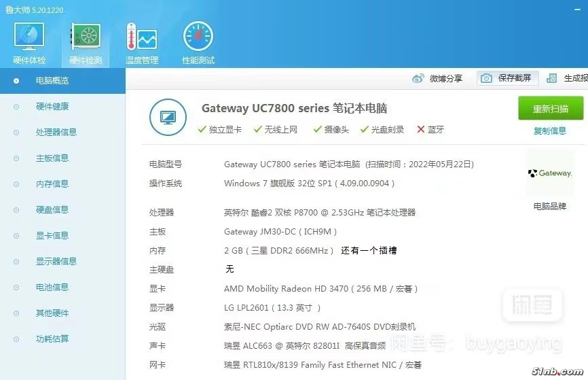Click the 复制信息 copy info link
The image size is (588, 380).
point(550,131)
